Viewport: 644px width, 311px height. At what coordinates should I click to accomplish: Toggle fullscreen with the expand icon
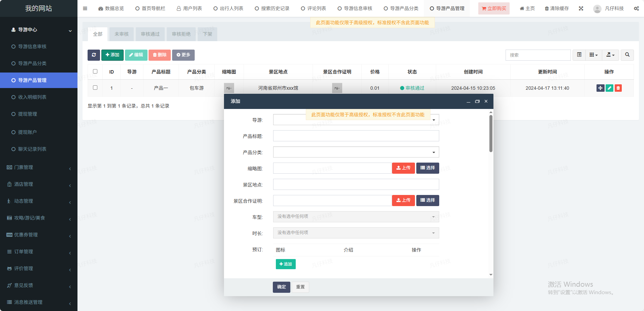[581, 8]
